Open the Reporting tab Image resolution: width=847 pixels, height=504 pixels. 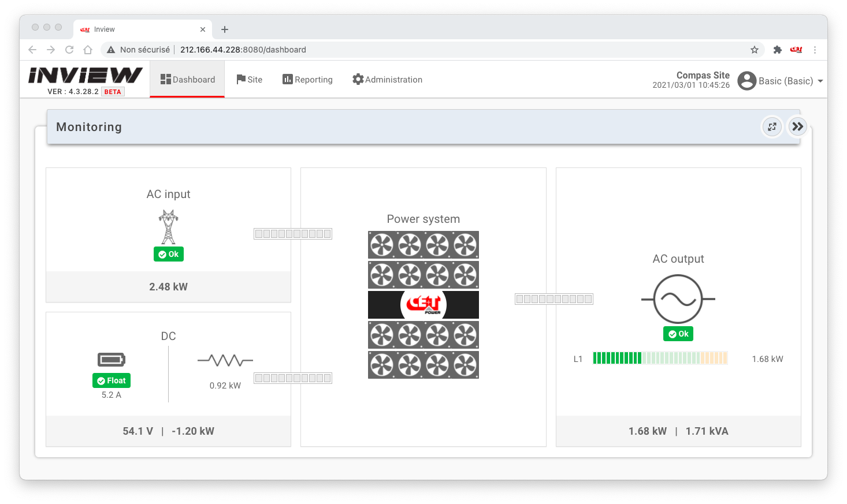click(x=307, y=80)
